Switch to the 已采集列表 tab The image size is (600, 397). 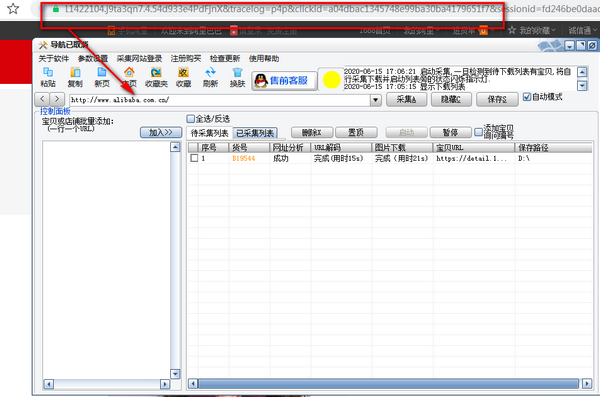tap(255, 133)
